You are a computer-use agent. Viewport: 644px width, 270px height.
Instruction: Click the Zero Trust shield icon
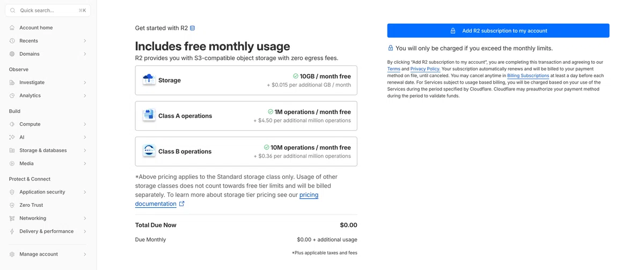pyautogui.click(x=12, y=205)
